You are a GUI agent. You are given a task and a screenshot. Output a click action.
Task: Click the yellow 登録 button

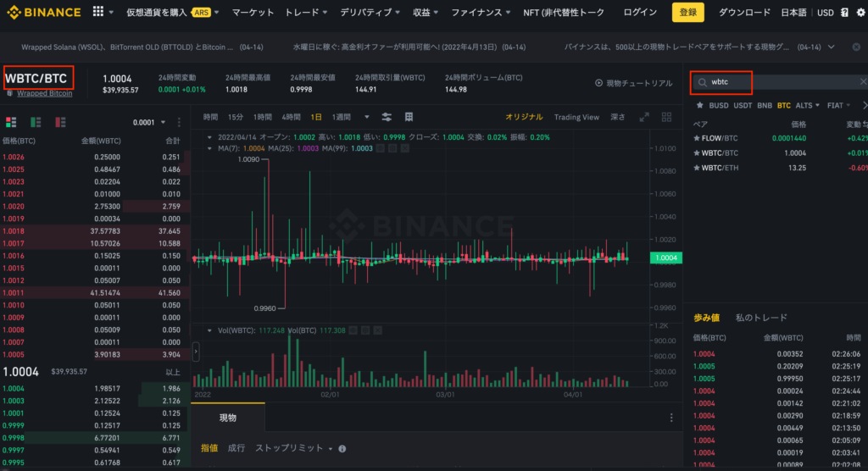pyautogui.click(x=688, y=12)
